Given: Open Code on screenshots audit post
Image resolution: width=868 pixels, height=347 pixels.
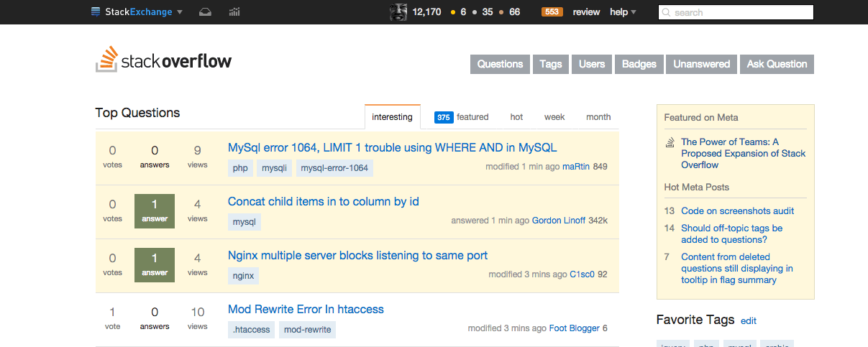Looking at the screenshot, I should point(737,211).
